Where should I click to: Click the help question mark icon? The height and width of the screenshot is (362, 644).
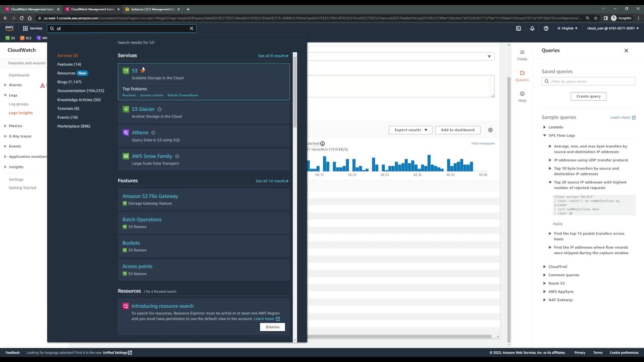(546, 28)
